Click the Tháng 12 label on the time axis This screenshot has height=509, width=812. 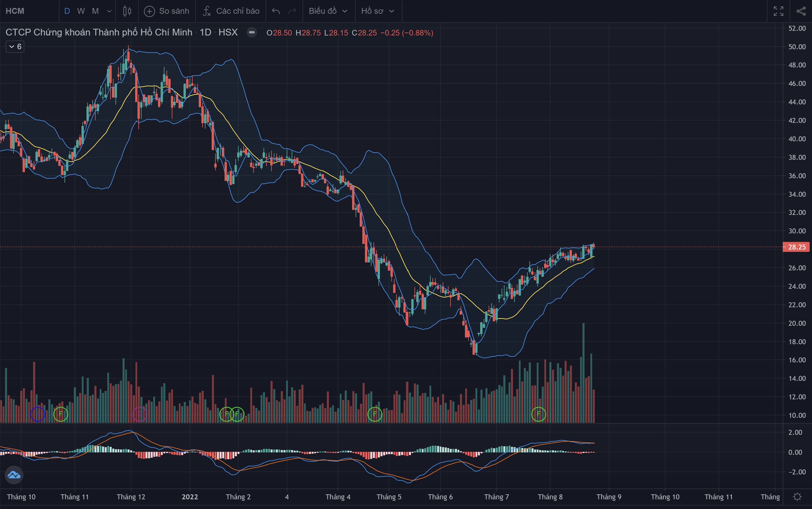pyautogui.click(x=131, y=497)
